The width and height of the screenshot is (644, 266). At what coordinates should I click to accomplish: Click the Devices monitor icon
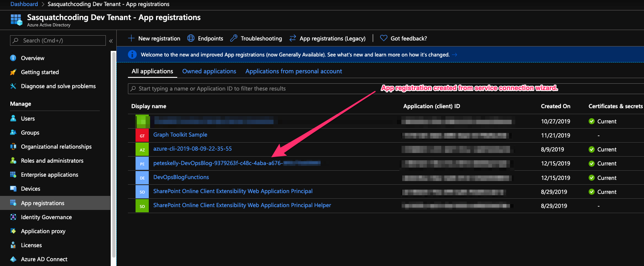(13, 189)
